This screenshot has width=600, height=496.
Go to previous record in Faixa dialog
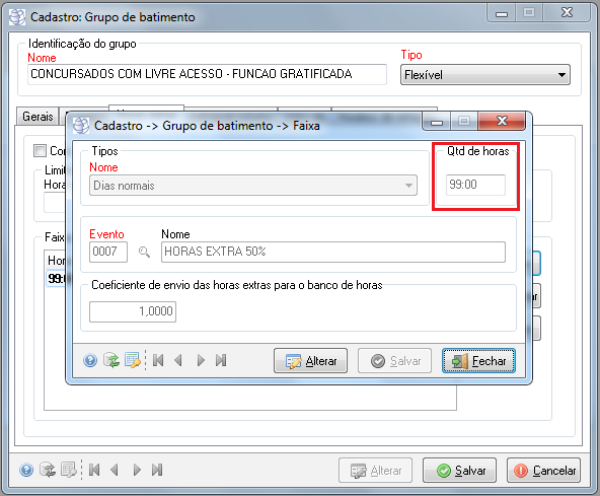pos(178,361)
